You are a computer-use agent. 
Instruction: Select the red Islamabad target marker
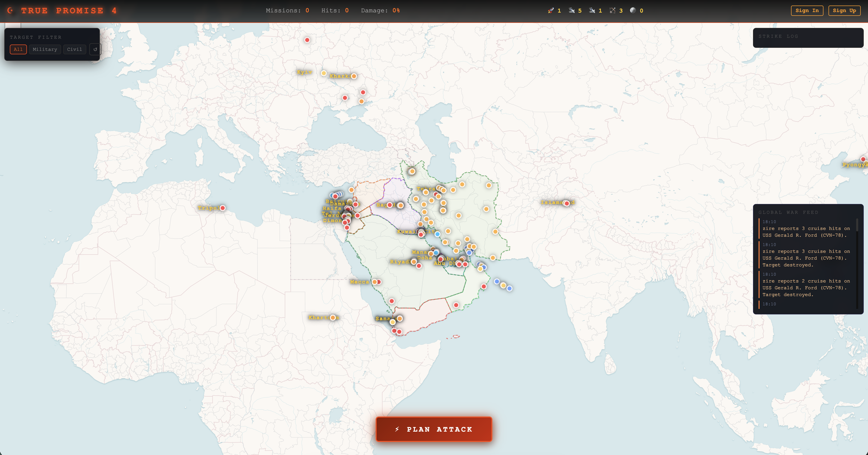tap(567, 203)
